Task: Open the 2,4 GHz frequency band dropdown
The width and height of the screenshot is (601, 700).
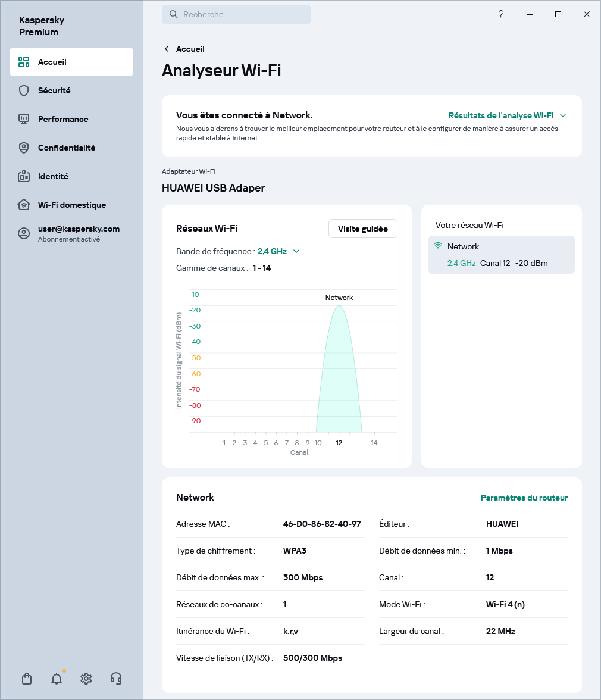Action: 278,251
